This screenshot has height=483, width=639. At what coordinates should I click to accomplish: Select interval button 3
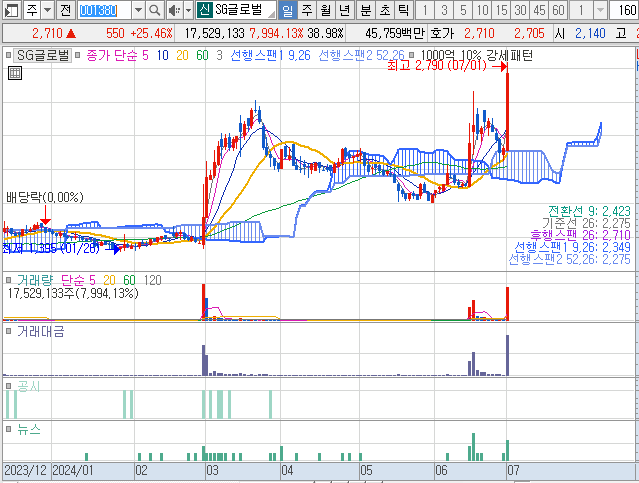pos(444,10)
